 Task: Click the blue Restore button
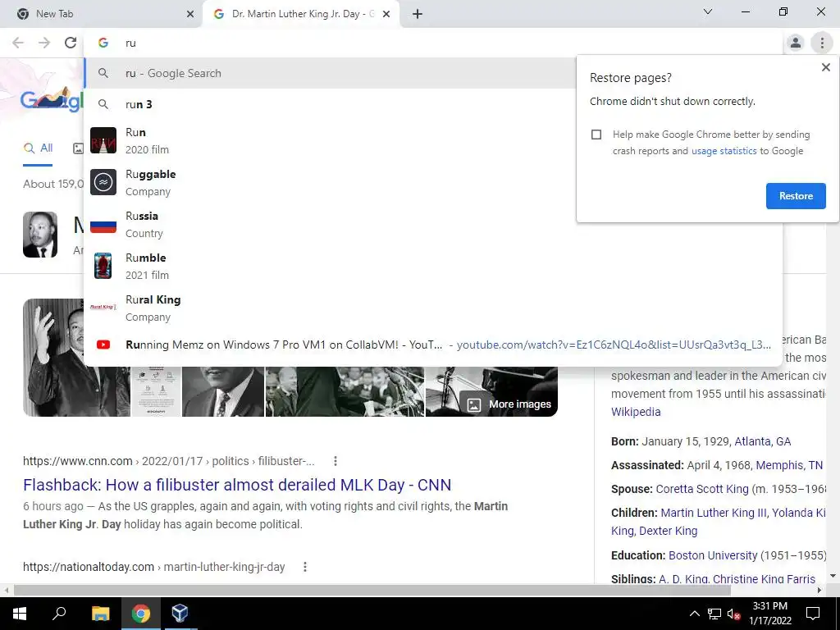tap(796, 196)
